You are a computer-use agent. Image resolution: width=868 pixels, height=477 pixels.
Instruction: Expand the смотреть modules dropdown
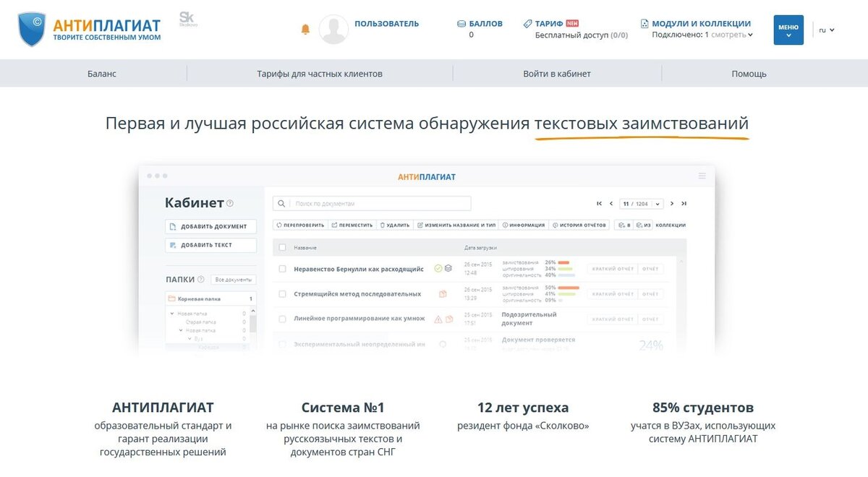732,35
